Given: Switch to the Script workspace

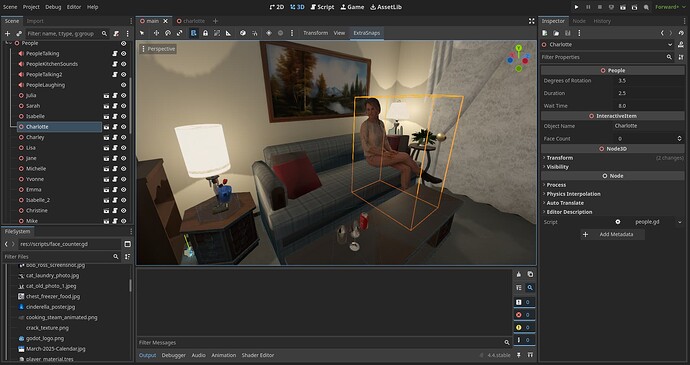Looking at the screenshot, I should coord(322,7).
